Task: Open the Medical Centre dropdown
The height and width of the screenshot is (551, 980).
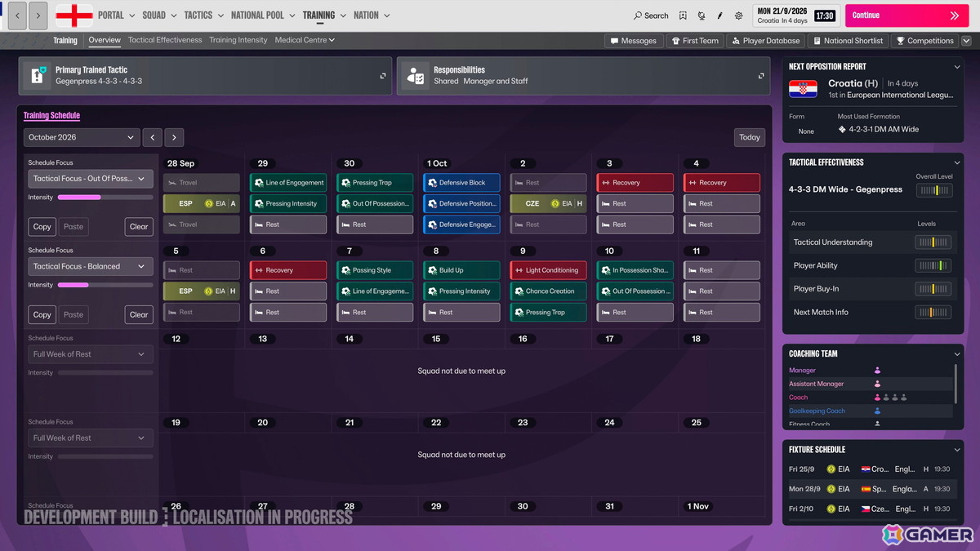Action: point(305,40)
